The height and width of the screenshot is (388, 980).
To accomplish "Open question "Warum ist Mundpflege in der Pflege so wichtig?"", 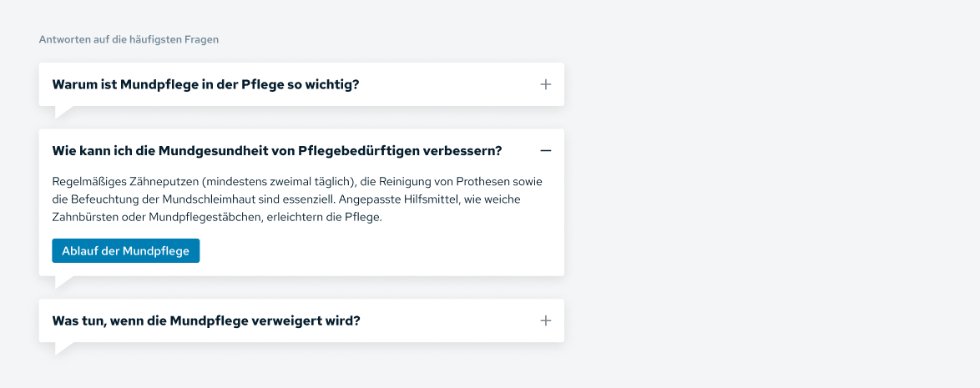I will pos(205,84).
